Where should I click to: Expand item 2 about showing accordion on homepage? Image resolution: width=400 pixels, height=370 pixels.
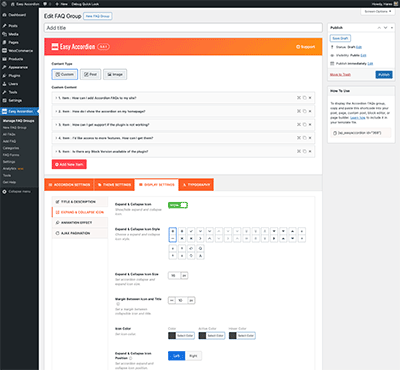click(183, 111)
